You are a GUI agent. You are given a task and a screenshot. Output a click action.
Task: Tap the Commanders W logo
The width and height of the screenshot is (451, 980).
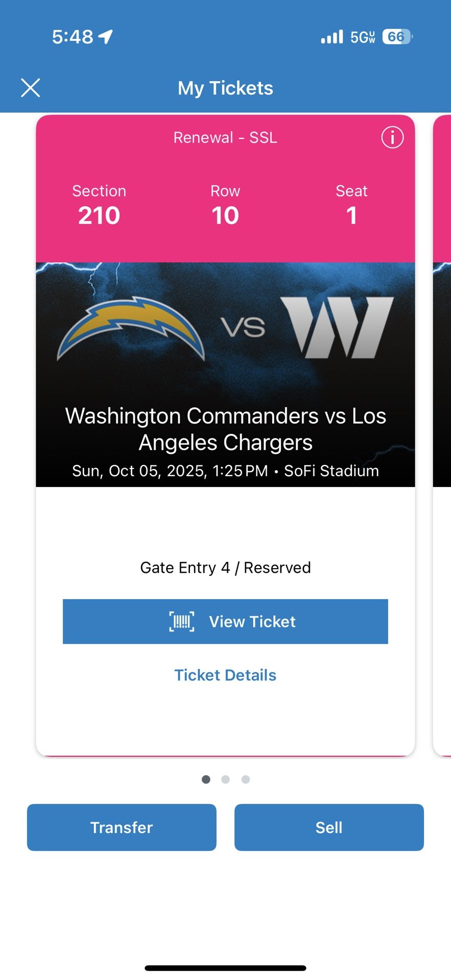(x=338, y=327)
